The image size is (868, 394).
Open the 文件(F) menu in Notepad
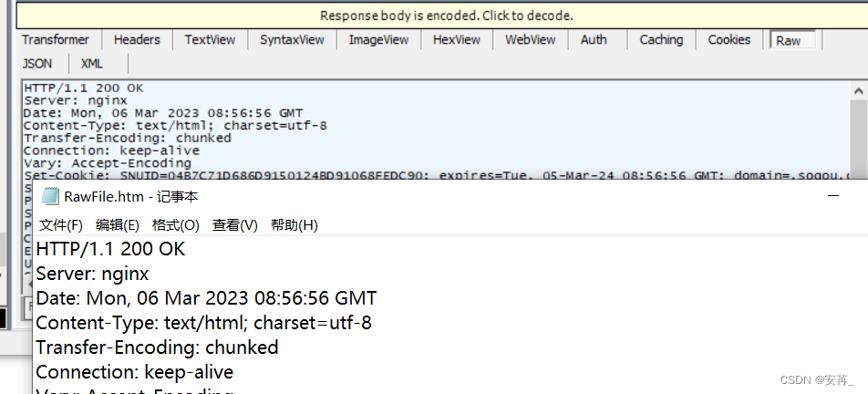61,225
